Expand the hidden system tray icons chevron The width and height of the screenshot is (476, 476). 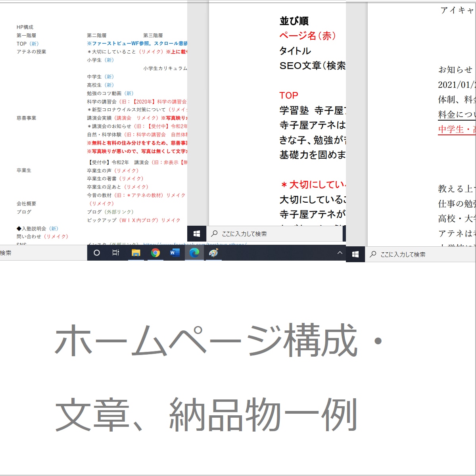coord(340,253)
